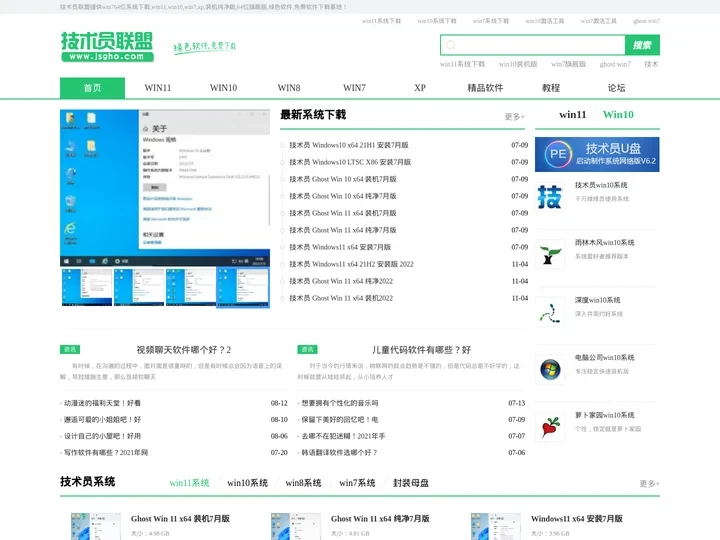Click hot keyword win10装机版 below search box

click(x=518, y=64)
